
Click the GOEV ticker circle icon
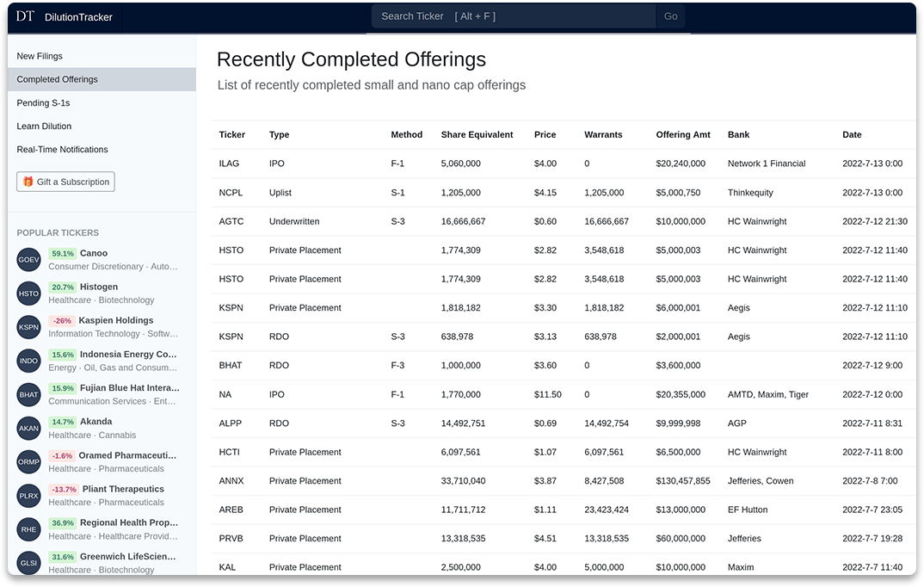point(28,259)
